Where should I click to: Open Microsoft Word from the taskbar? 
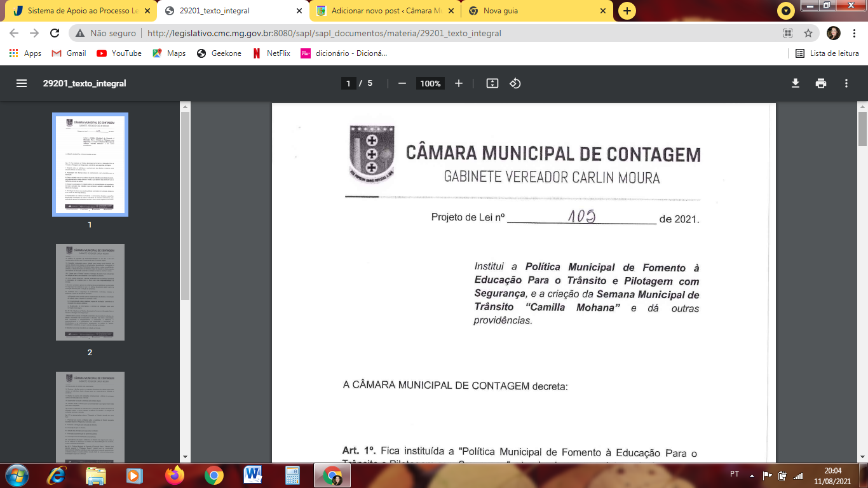pyautogui.click(x=253, y=475)
